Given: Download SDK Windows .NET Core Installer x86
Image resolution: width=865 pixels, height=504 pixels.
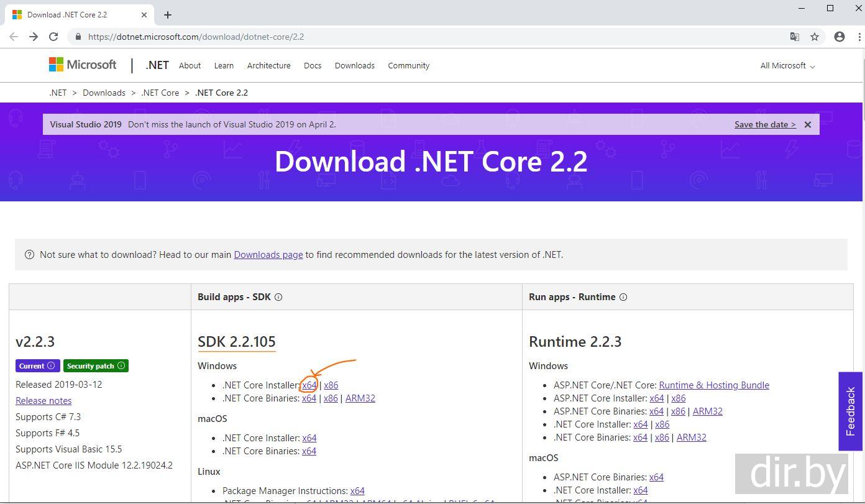Looking at the screenshot, I should 331,385.
